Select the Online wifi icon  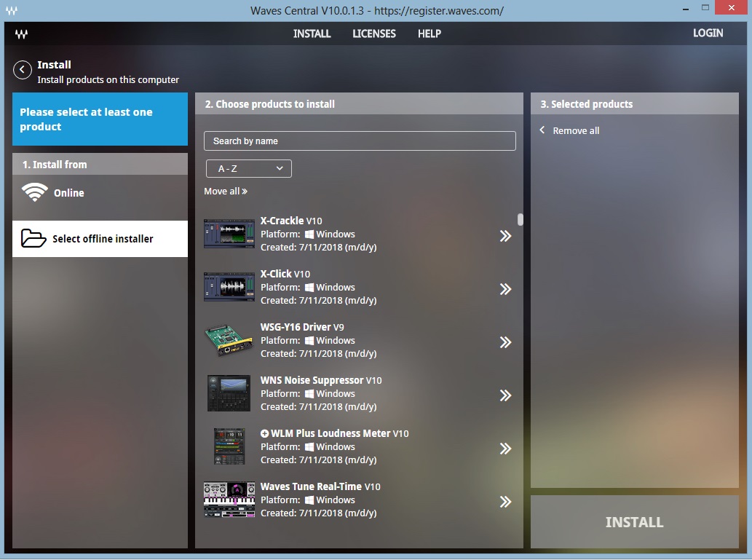34,192
